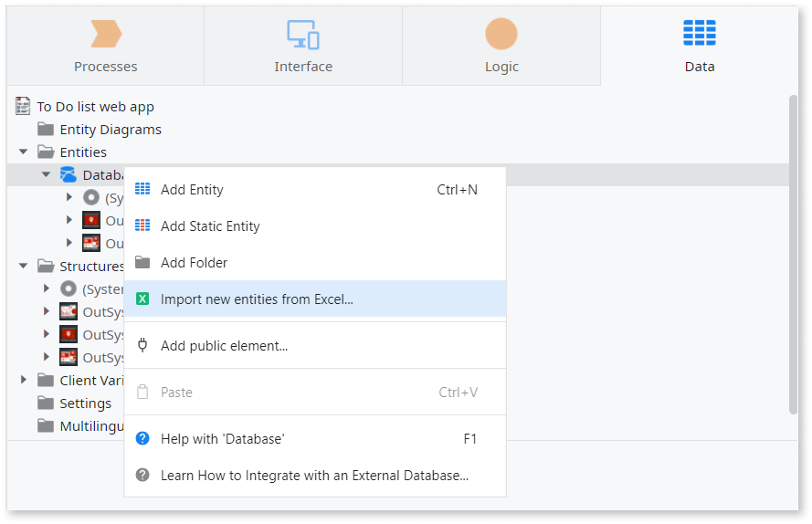This screenshot has height=524, width=812.
Task: Expand the Client Variables folder arrow
Action: coord(24,380)
